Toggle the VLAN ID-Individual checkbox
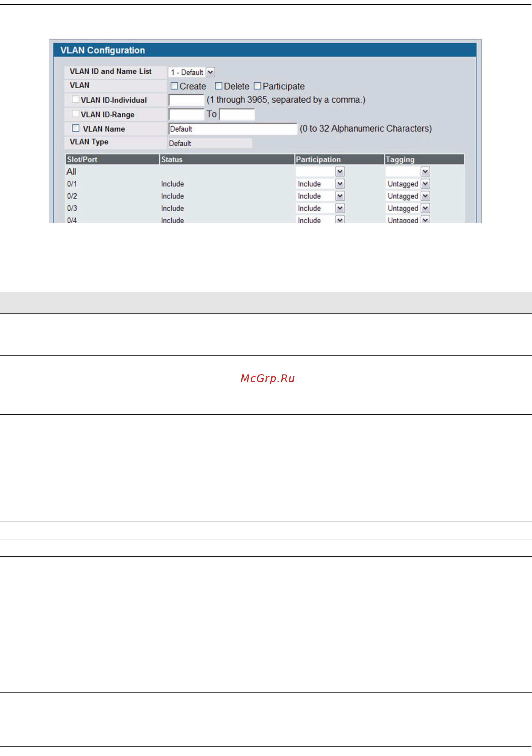The height and width of the screenshot is (756, 532). coord(75,99)
